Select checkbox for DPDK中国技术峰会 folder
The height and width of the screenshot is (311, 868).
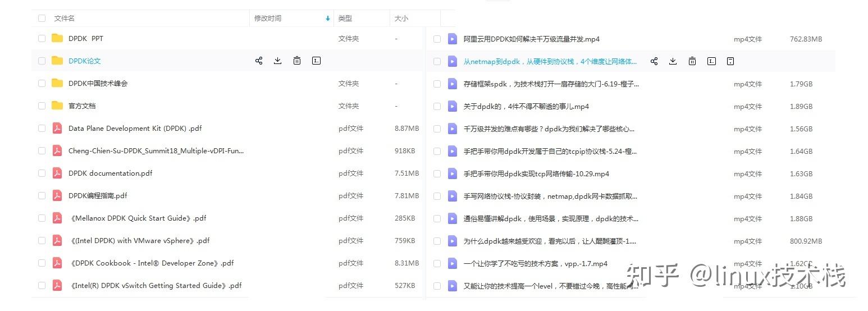tap(42, 83)
